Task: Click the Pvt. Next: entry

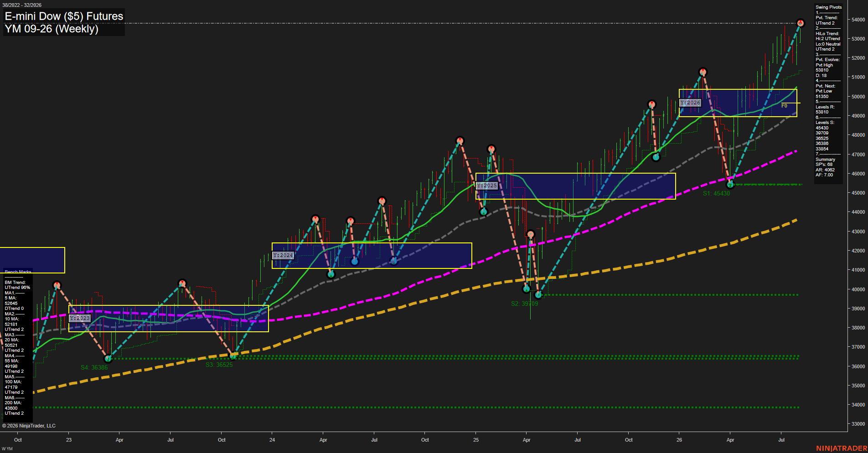Action: (x=826, y=86)
